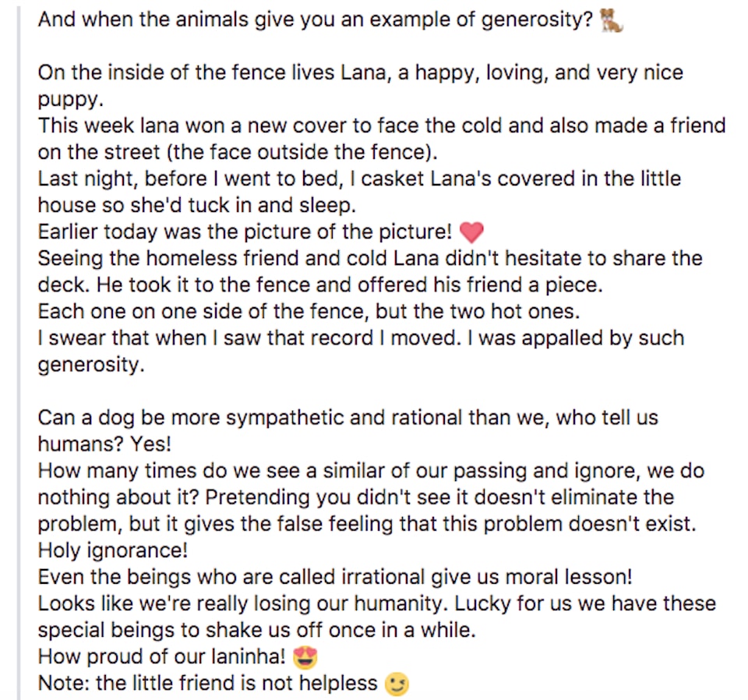The image size is (748, 700).
Task: Click the word 'generosity.' ending first section
Action: pos(90,365)
